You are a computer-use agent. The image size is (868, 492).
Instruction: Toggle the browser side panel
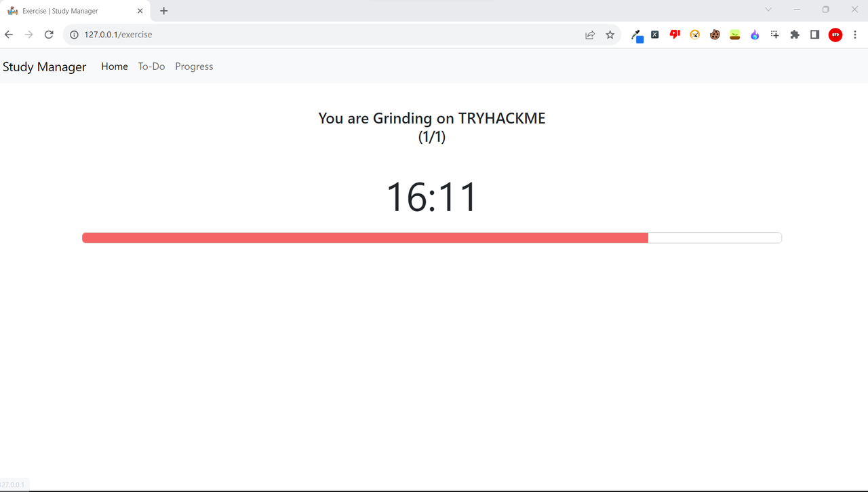pos(815,35)
